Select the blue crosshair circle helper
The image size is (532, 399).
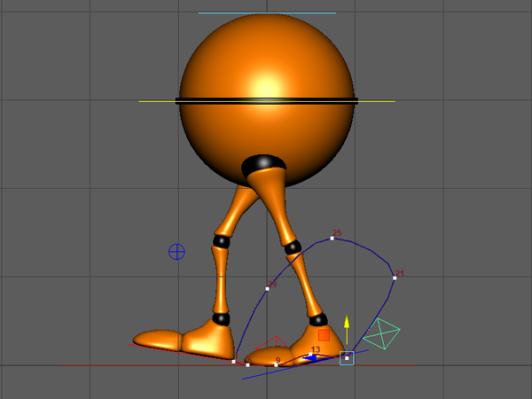pos(176,252)
